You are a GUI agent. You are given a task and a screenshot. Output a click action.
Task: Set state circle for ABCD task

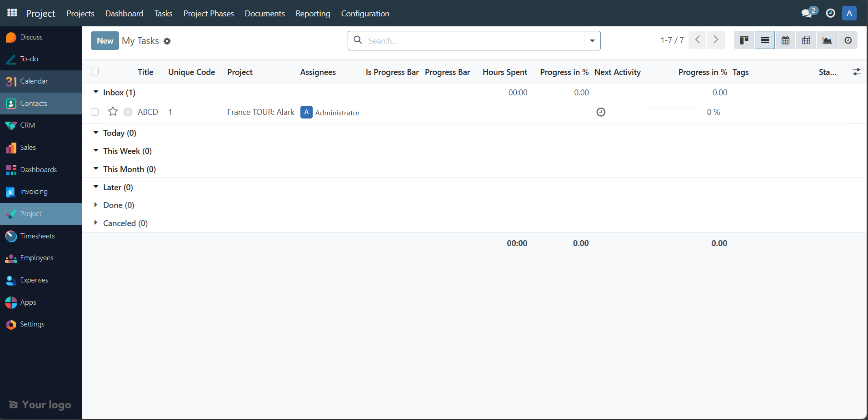[128, 112]
